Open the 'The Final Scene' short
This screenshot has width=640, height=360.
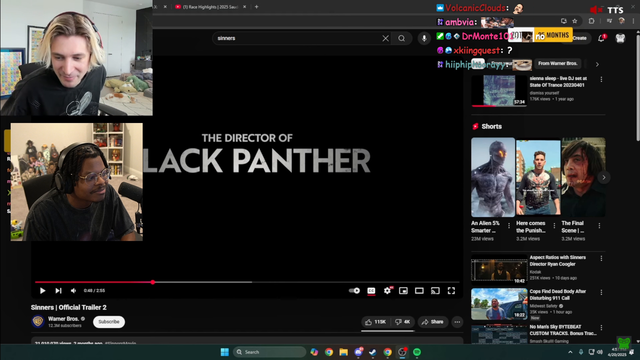click(x=583, y=177)
